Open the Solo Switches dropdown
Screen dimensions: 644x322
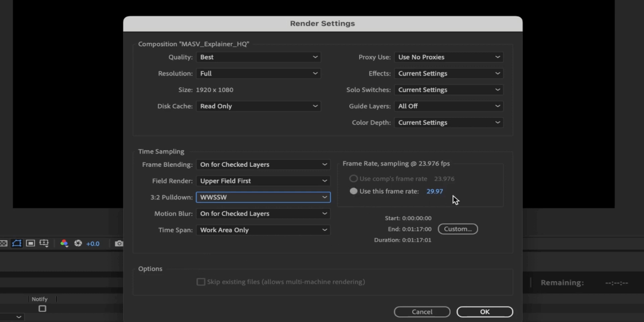(x=449, y=90)
